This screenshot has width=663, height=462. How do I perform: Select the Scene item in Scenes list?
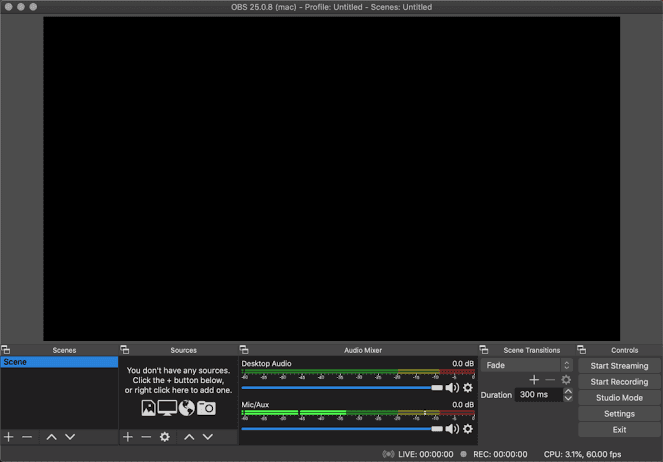(x=59, y=362)
